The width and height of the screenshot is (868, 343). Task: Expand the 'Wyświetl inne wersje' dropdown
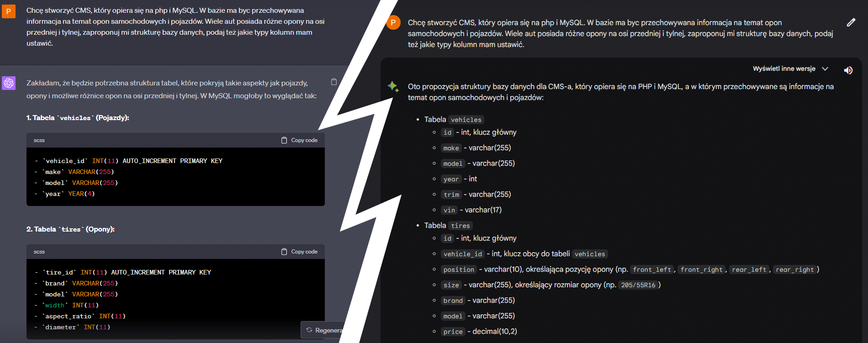pos(784,69)
